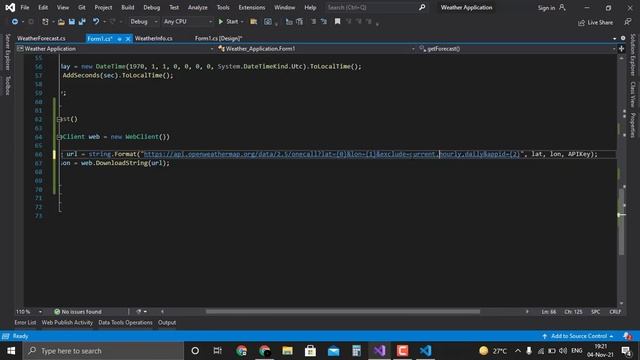Open the Build menu

[128, 7]
